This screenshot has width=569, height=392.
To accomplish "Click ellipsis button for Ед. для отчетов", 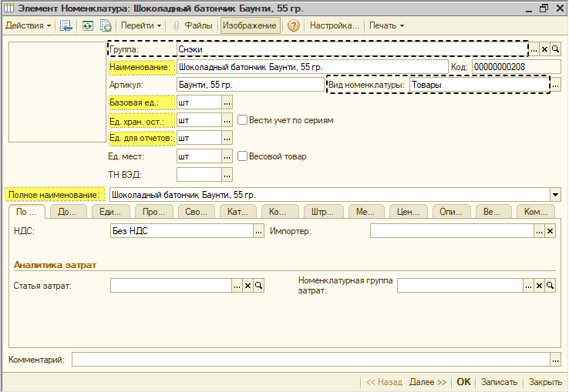I will pyautogui.click(x=227, y=139).
